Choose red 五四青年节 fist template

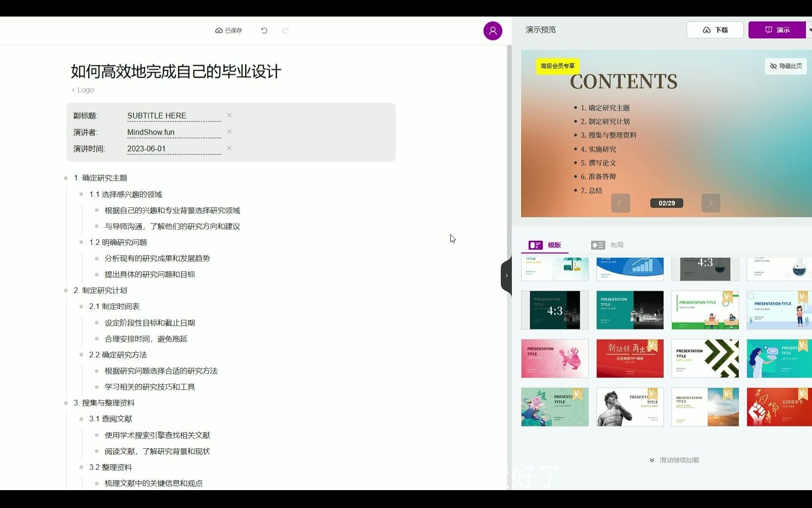point(779,407)
